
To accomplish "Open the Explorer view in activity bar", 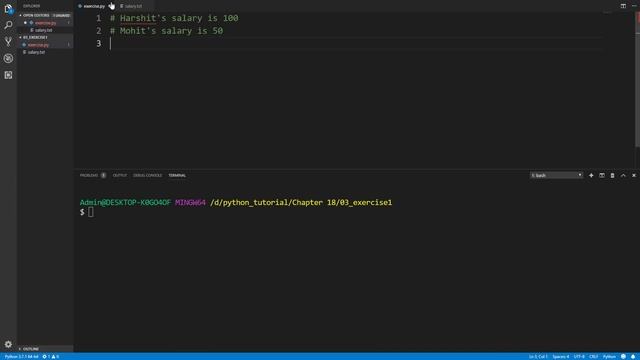I will (8, 9).
